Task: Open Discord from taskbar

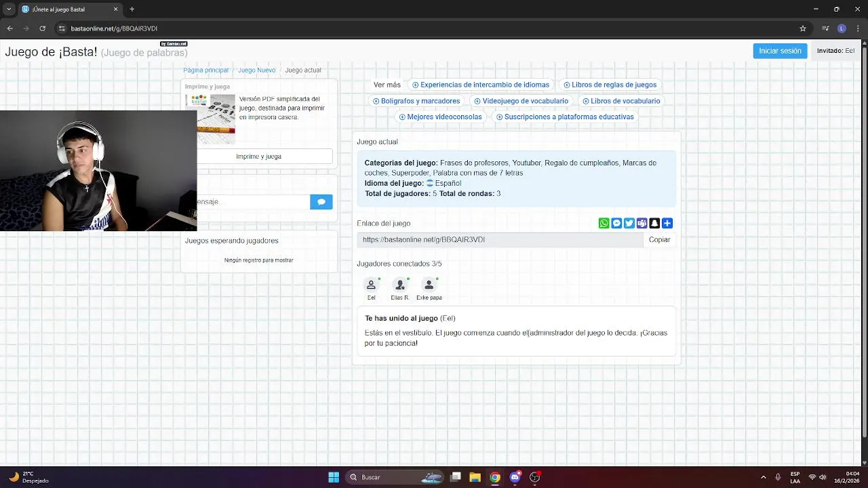Action: click(515, 477)
